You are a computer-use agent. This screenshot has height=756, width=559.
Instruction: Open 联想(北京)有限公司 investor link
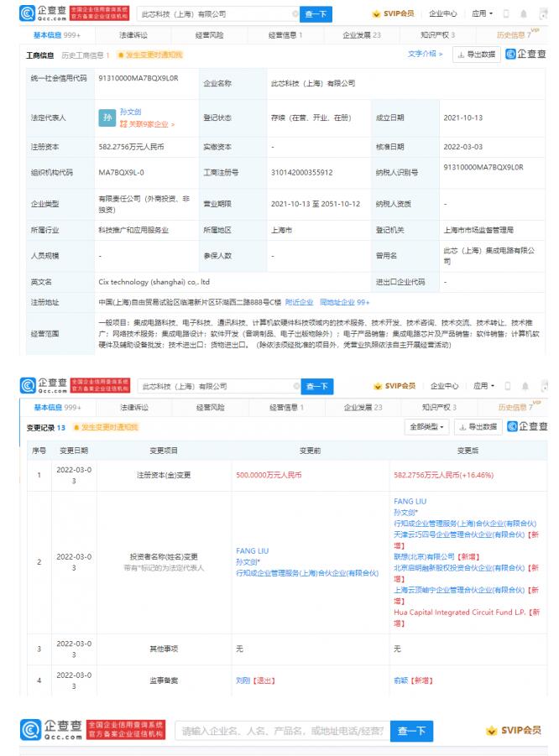424,556
